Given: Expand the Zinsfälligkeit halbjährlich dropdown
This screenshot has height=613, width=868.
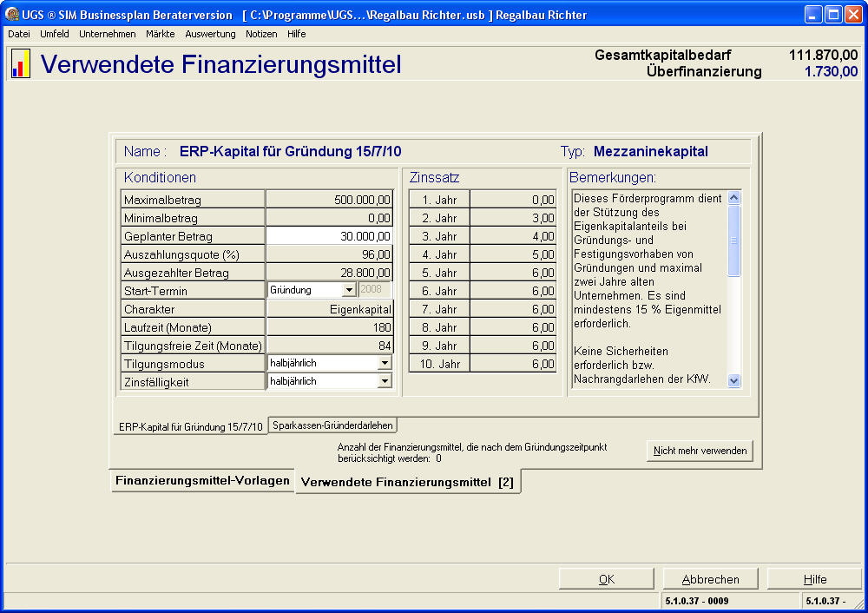Looking at the screenshot, I should pos(385,381).
